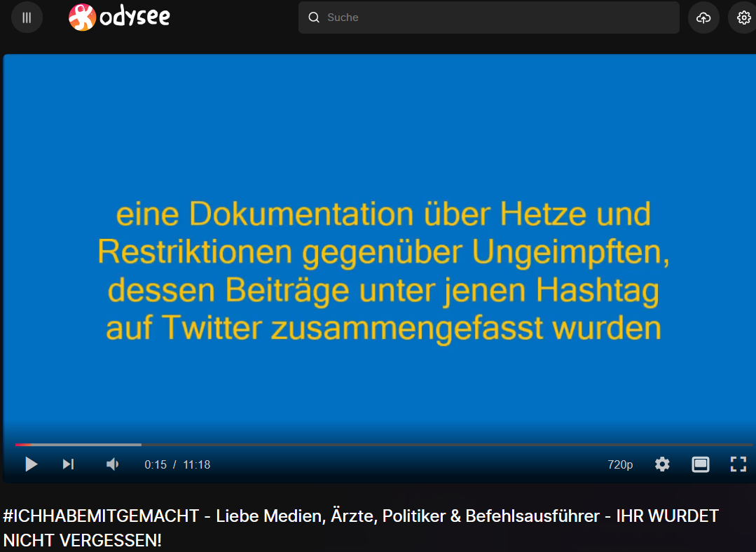This screenshot has width=756, height=552.
Task: Click the Suche search field
Action: tap(488, 18)
